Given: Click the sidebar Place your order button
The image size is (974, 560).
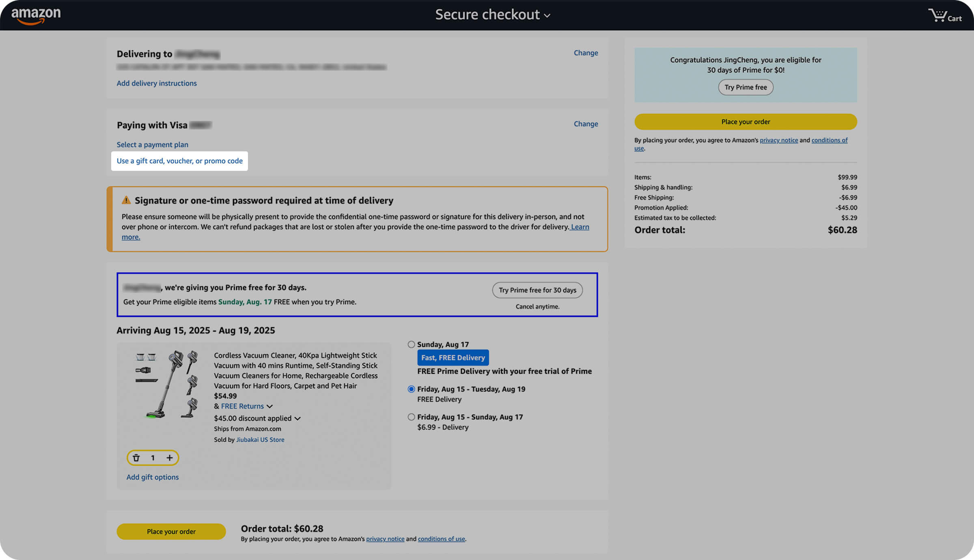Looking at the screenshot, I should 746,122.
